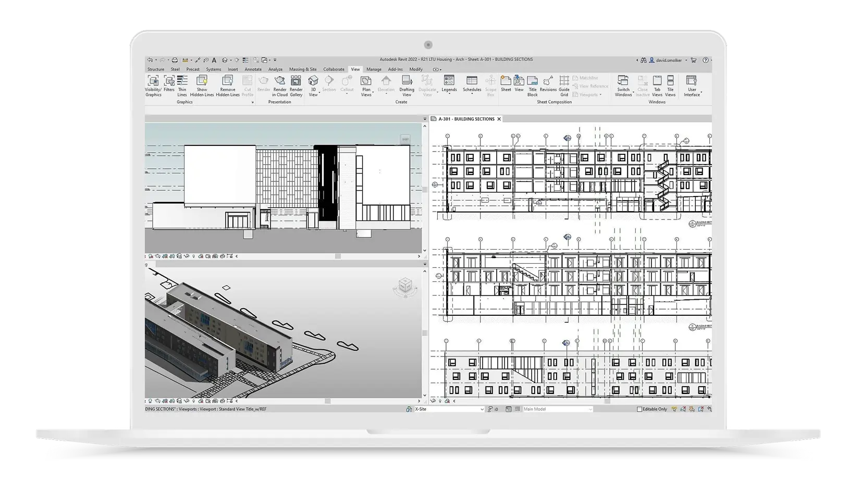Click the Tile Views button
Image resolution: width=850 pixels, height=504 pixels.
(x=670, y=86)
